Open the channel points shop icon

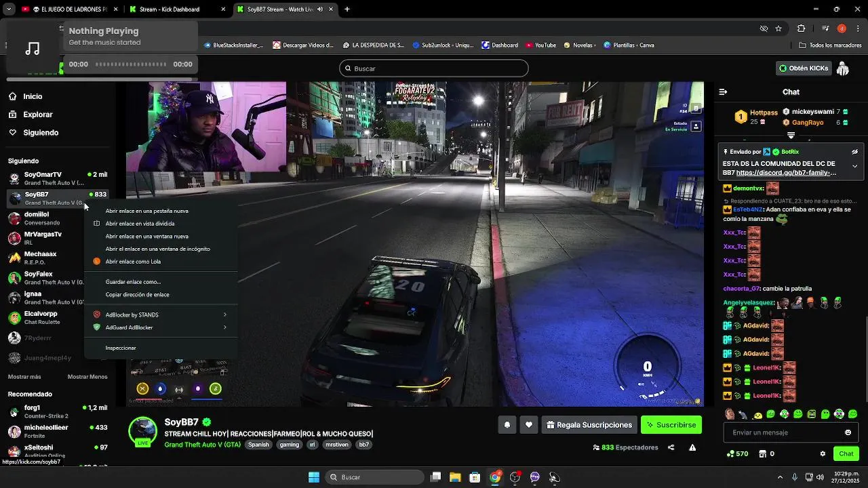tap(762, 454)
